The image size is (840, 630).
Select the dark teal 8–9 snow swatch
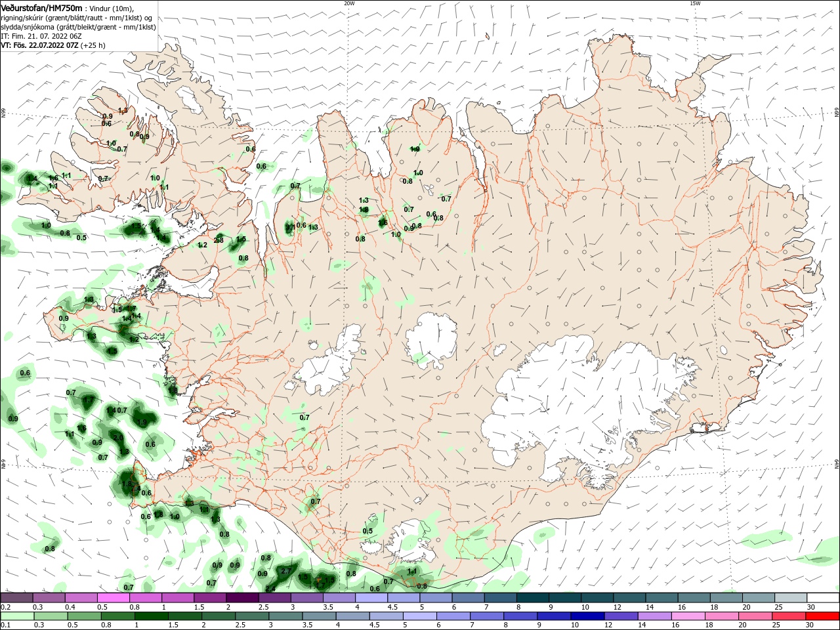point(532,597)
